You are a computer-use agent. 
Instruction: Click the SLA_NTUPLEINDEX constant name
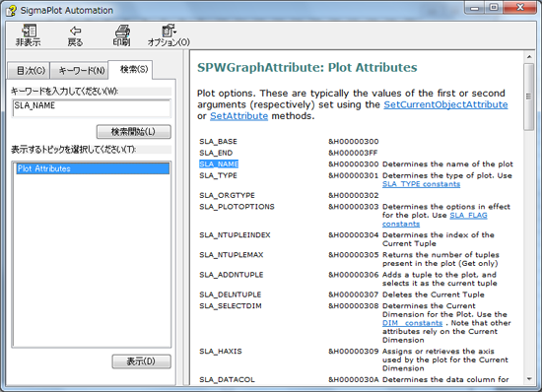[235, 234]
